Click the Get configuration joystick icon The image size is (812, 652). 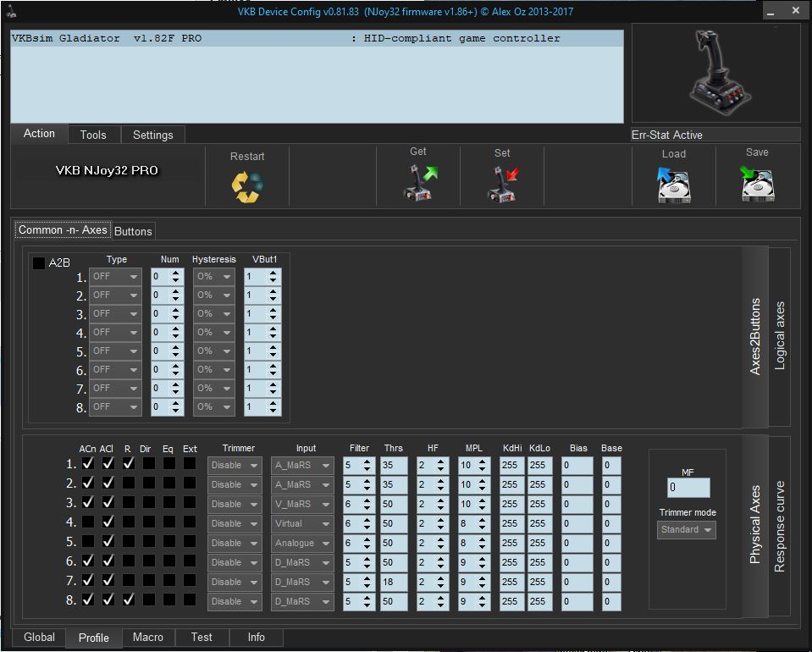pyautogui.click(x=420, y=182)
